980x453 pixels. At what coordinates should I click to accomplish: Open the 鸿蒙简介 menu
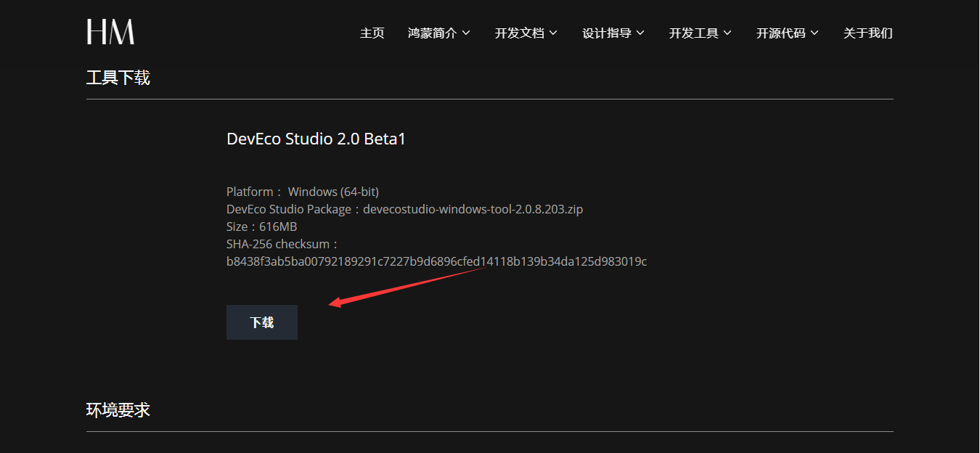433,33
